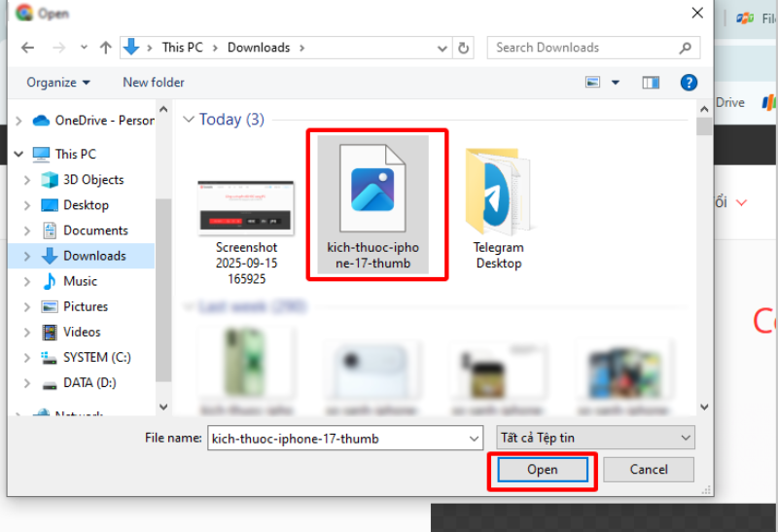Open the Videos folder
The height and width of the screenshot is (532, 778).
click(71, 332)
